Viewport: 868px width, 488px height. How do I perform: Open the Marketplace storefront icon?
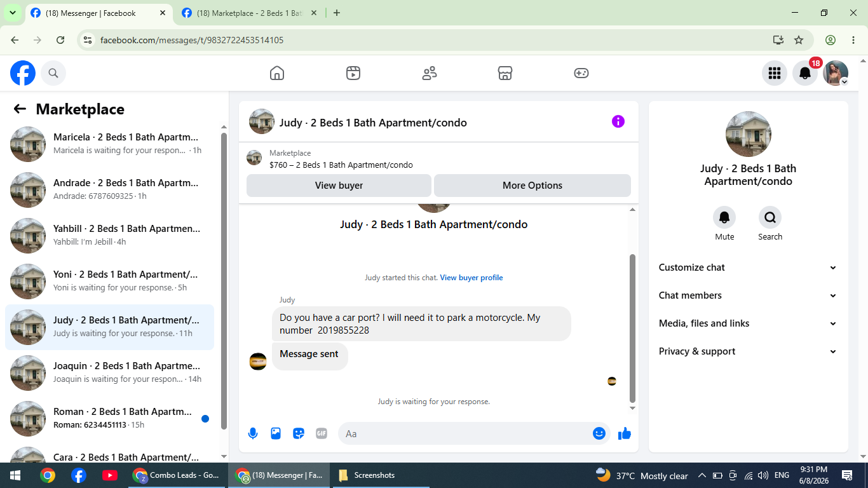click(505, 73)
